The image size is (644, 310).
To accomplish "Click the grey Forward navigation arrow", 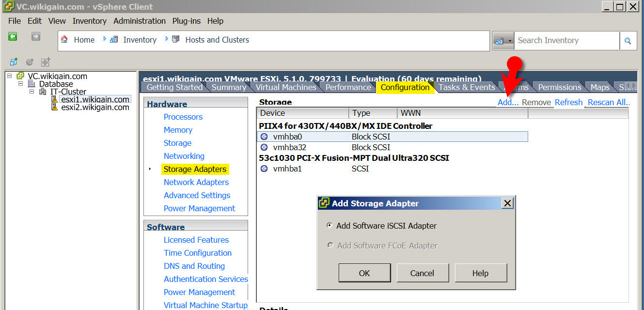I will click(36, 37).
